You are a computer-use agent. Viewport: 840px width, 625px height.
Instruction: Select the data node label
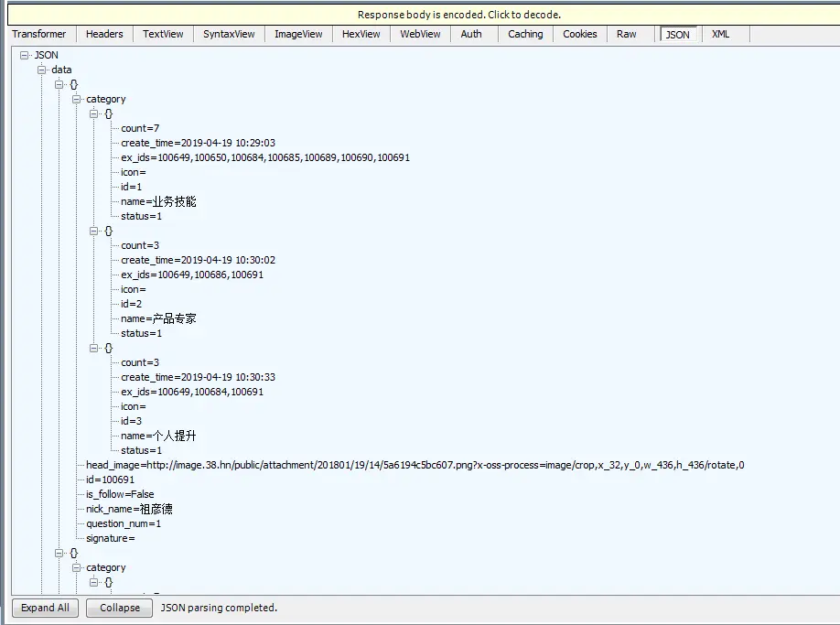[x=61, y=70]
